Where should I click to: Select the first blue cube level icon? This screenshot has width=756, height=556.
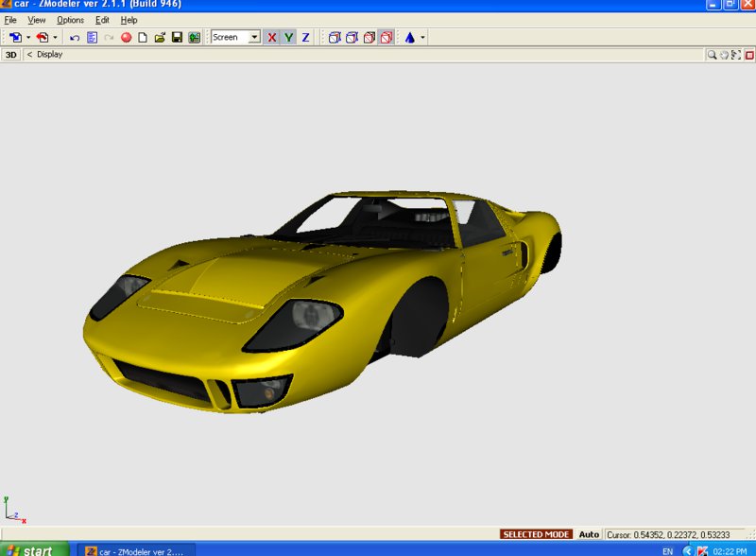click(335, 38)
